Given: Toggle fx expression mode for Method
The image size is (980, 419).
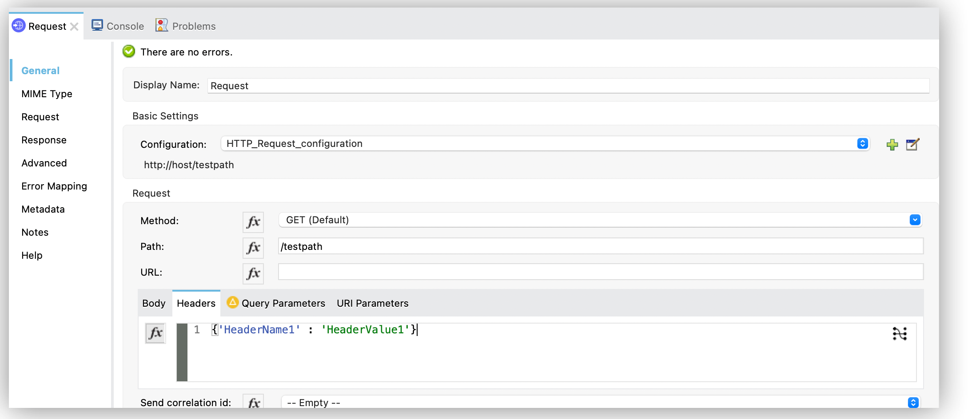Looking at the screenshot, I should (253, 222).
